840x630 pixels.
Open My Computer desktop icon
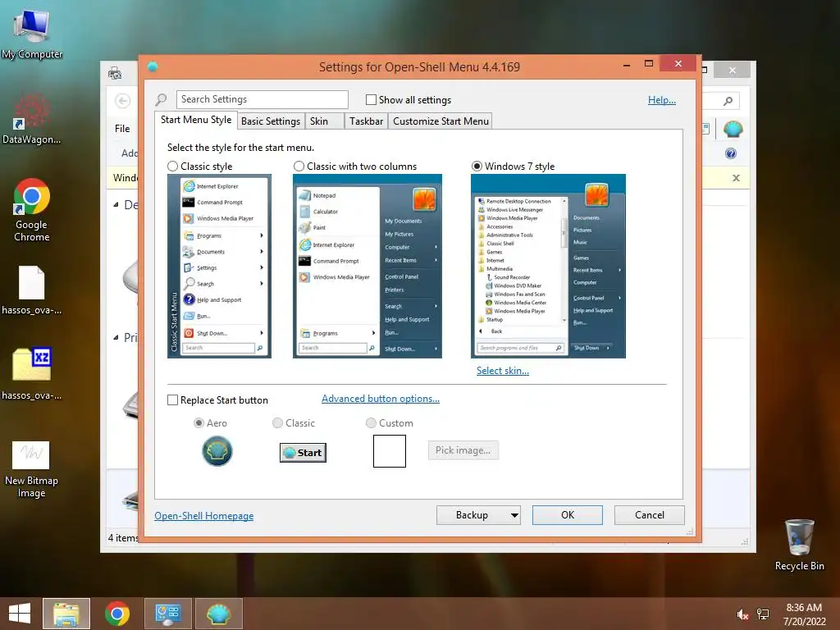(x=32, y=33)
